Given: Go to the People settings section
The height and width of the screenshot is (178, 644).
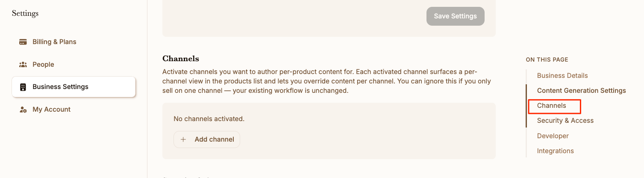Looking at the screenshot, I should point(74,65).
